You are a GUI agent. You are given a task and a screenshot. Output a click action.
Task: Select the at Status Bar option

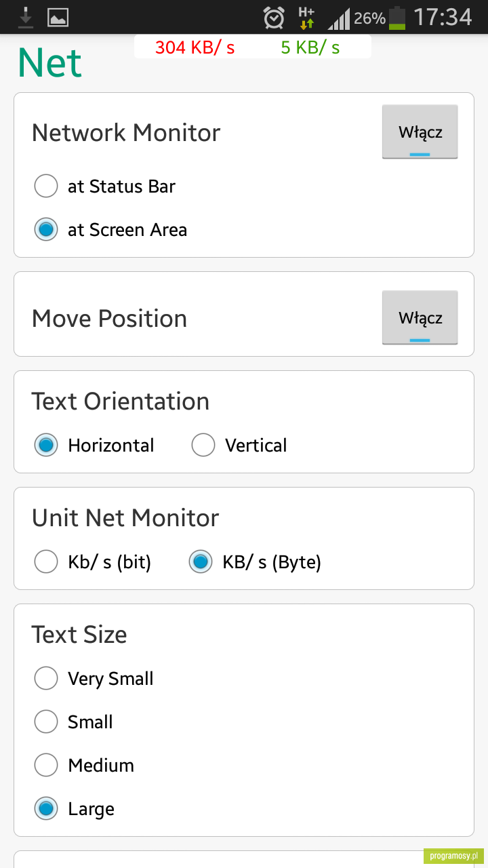[105, 186]
